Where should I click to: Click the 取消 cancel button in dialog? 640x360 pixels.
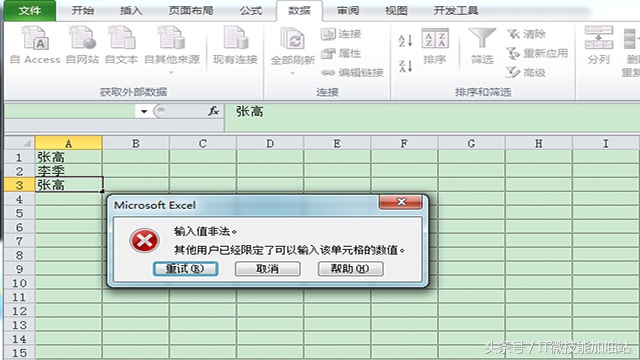pos(268,269)
